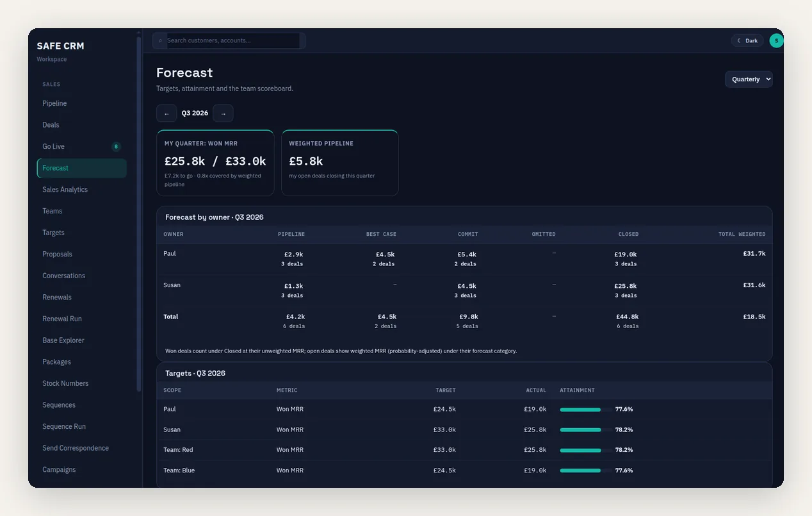Click the Scope column header
Viewport: 812px width, 516px height.
[172, 390]
